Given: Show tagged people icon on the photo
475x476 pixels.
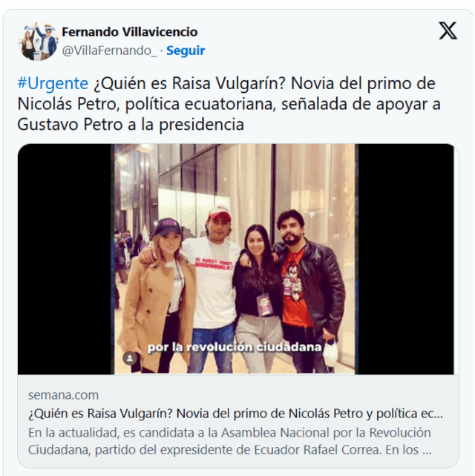Looking at the screenshot, I should 130,358.
